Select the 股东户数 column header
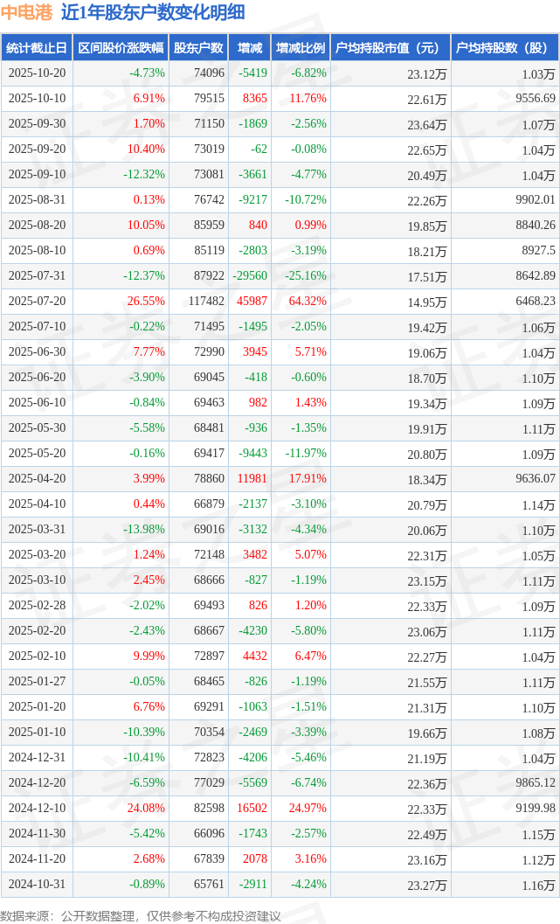 click(x=198, y=48)
